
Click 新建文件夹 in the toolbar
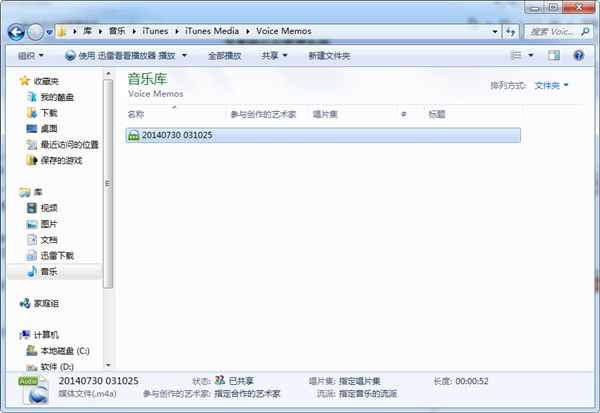[x=329, y=56]
